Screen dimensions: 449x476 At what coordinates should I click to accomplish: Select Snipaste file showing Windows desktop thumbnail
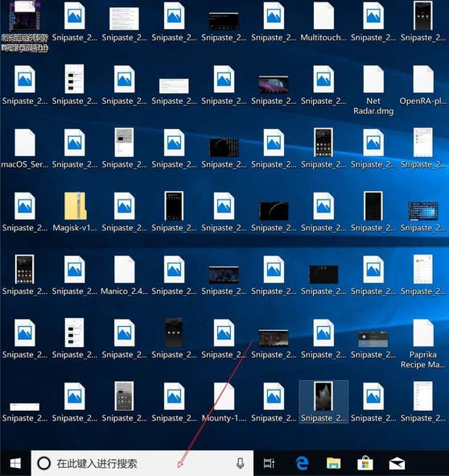(423, 217)
